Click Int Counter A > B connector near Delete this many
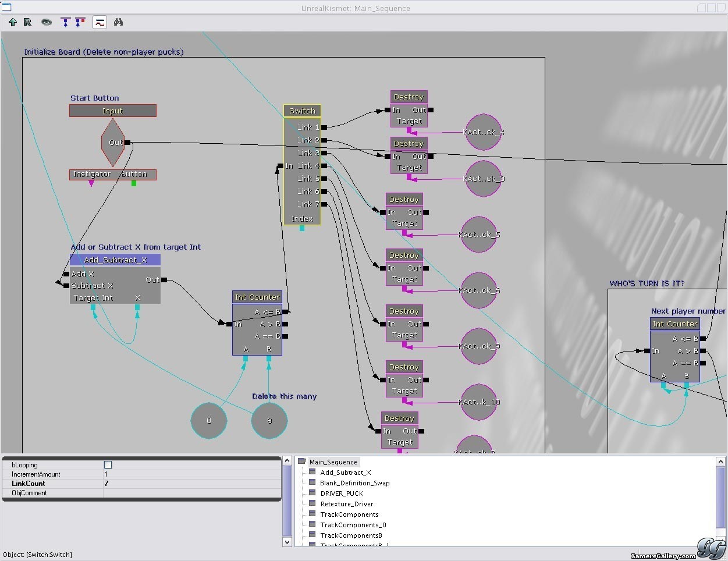Screen dimensions: 728x561 pyautogui.click(x=285, y=324)
